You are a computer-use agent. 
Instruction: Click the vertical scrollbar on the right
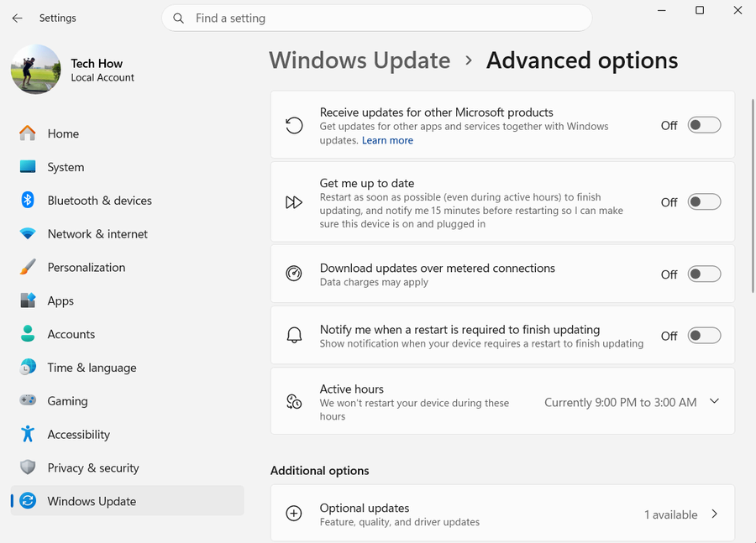click(x=753, y=196)
